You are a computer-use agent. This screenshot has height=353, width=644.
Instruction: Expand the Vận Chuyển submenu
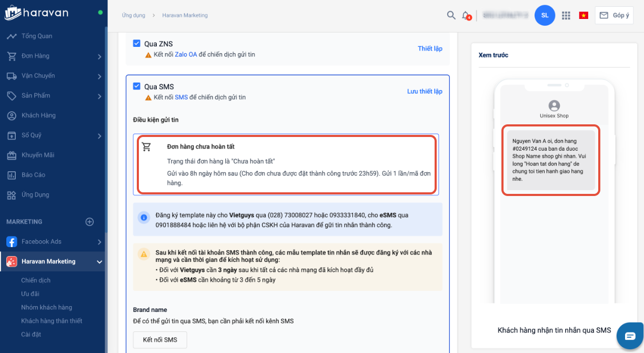click(x=99, y=76)
